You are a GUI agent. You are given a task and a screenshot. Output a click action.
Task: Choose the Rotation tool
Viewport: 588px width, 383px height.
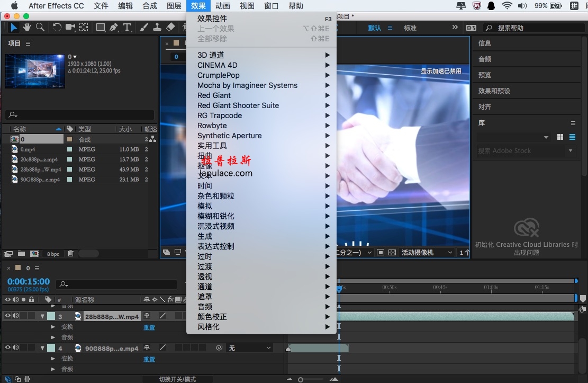(57, 27)
